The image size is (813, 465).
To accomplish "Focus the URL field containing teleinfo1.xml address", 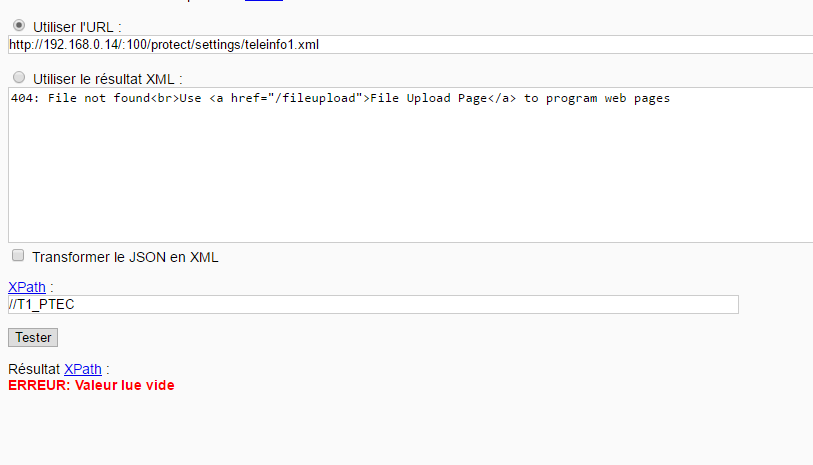I will pyautogui.click(x=411, y=45).
